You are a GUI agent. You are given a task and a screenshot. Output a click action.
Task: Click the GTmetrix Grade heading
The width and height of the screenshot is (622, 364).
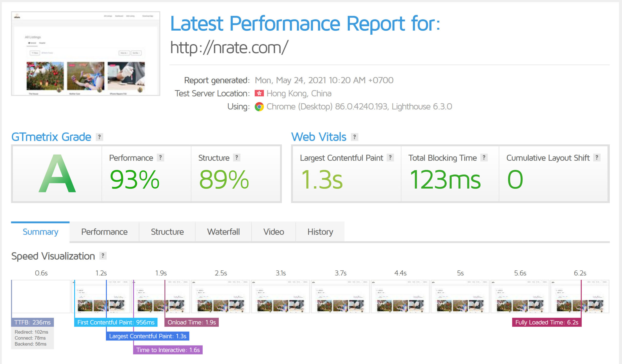(51, 137)
